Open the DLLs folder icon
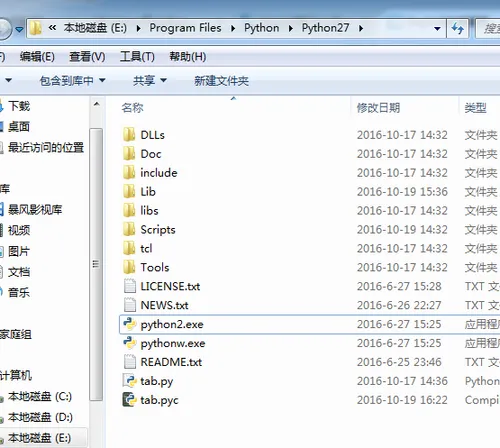The width and height of the screenshot is (500, 448). tap(129, 135)
